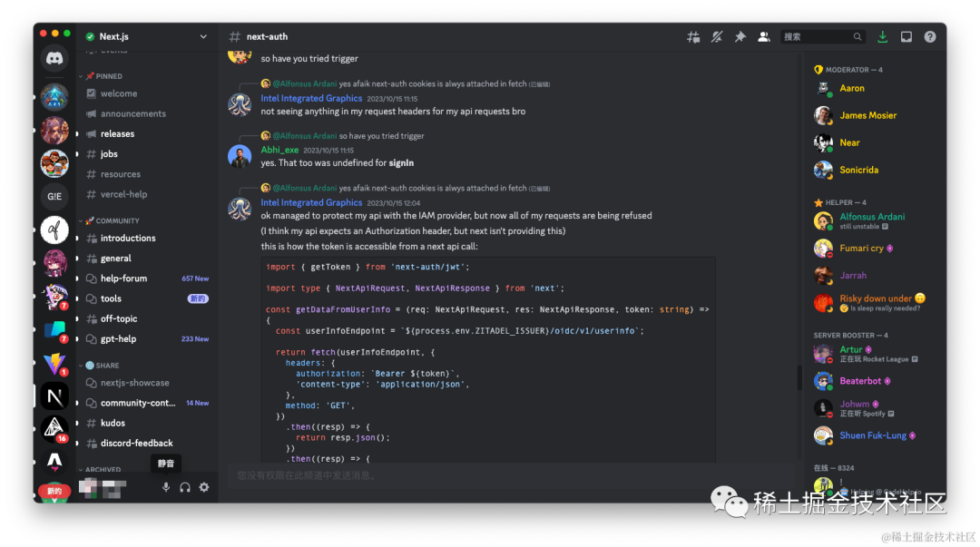Open the Discord home direct messages icon
Screen dimensions: 980x547
(x=54, y=59)
